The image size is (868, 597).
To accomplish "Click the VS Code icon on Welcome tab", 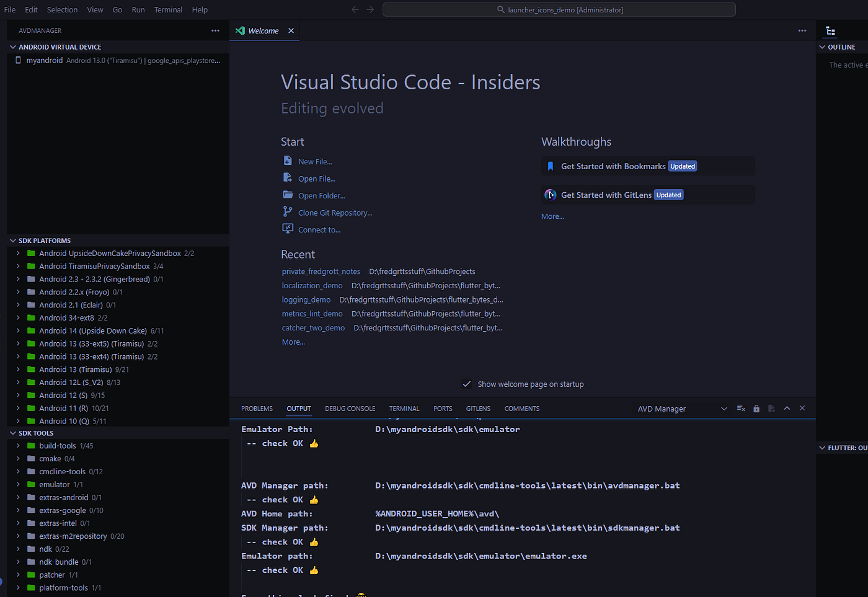I will coord(240,30).
